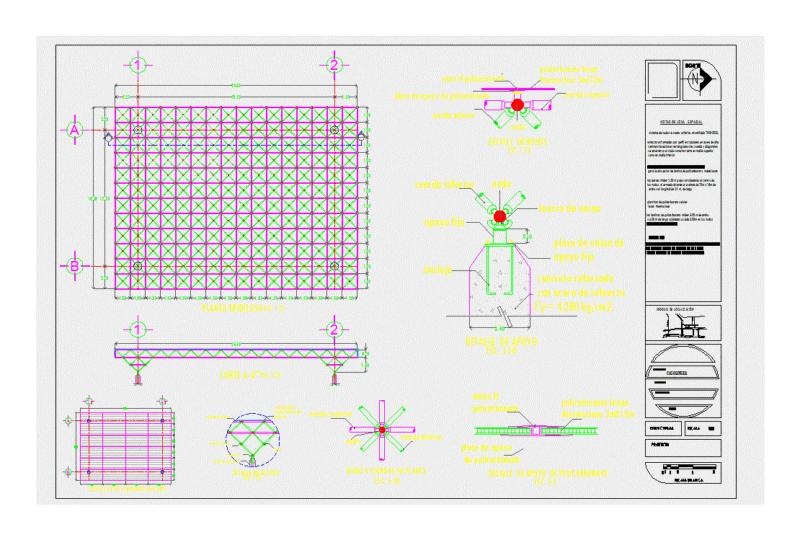800x540 pixels.
Task: Click 'placa de apoyo de policarbonato' label in bottom detail
Action: pos(490,453)
